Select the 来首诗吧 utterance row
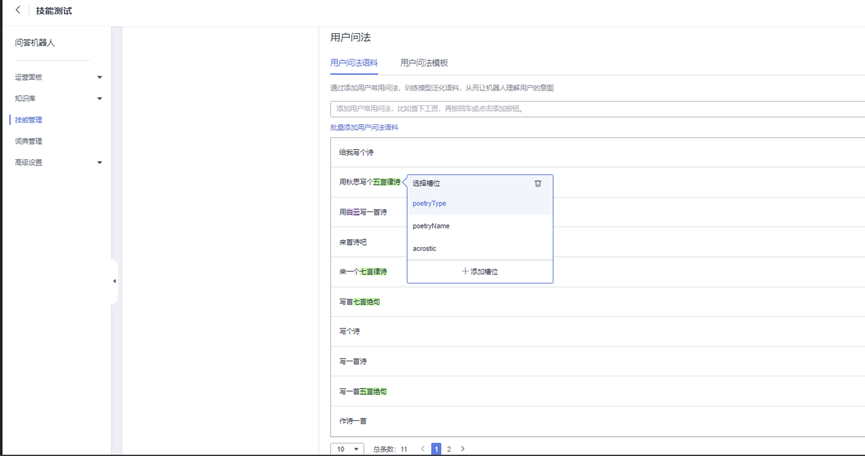Screen dimensions: 865x456 tap(597, 242)
